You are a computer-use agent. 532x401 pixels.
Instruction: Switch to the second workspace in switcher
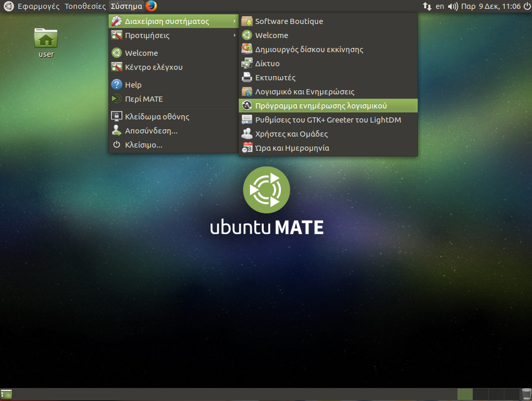coord(480,394)
